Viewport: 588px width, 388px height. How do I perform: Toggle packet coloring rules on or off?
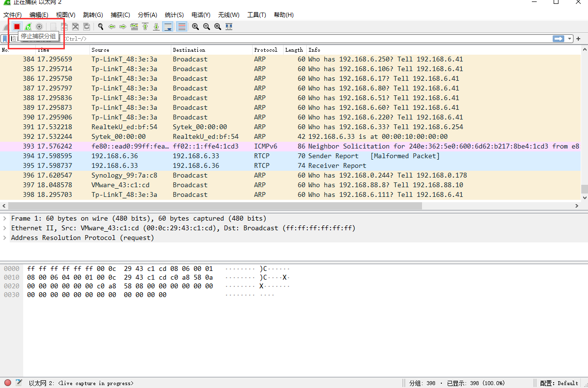coord(181,27)
